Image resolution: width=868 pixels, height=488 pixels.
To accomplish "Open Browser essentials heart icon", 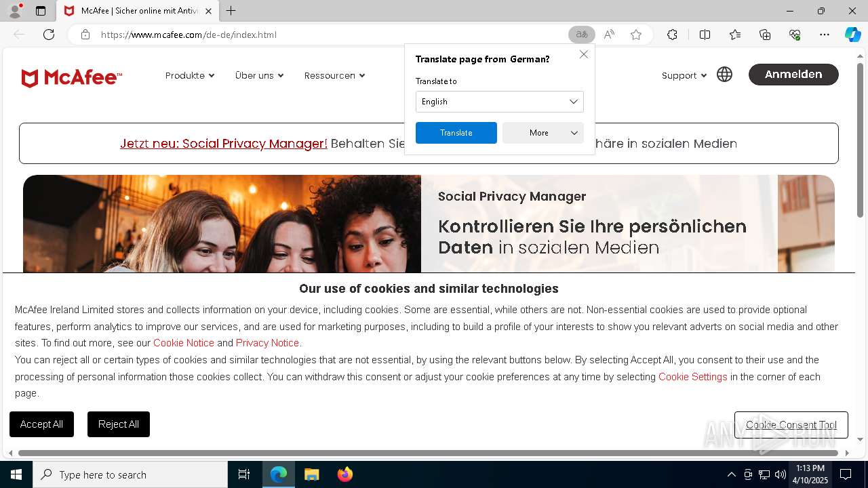I will coord(795,35).
